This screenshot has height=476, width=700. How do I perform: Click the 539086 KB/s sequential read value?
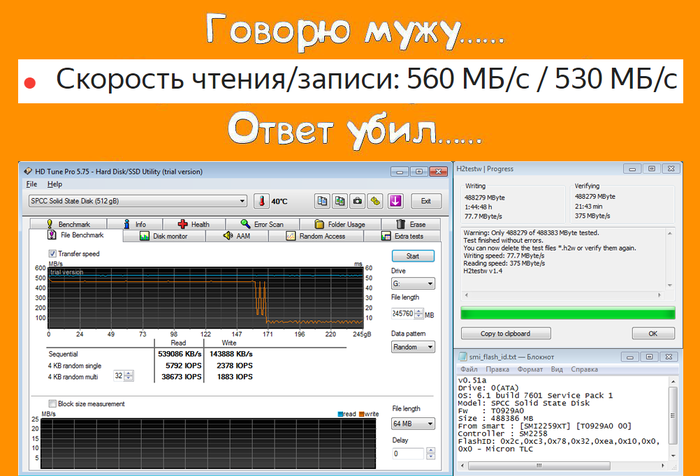[x=179, y=354]
